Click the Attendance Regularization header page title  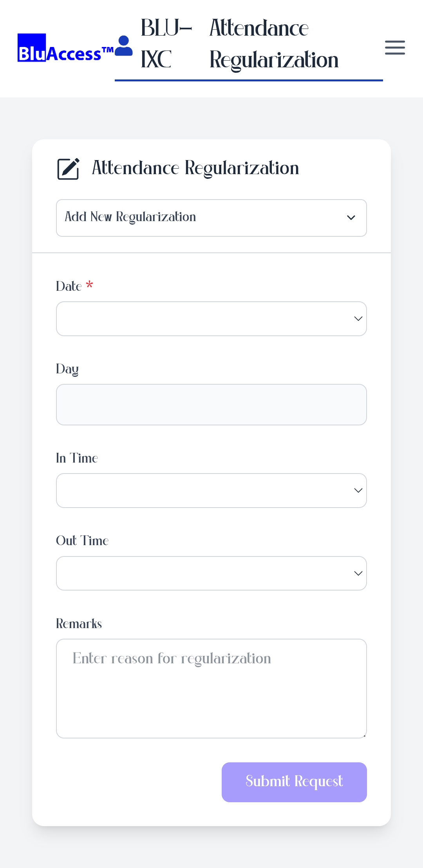click(274, 44)
